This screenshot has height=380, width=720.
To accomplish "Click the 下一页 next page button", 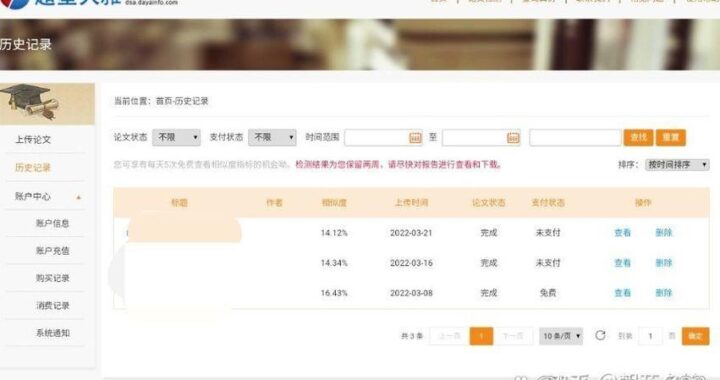I will [x=513, y=336].
